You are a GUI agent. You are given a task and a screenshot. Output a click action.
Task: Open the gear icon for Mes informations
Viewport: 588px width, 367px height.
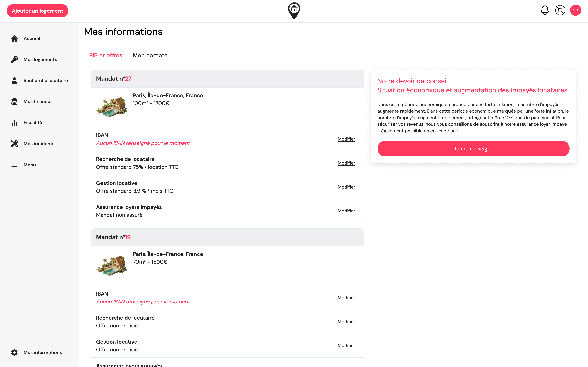click(14, 352)
